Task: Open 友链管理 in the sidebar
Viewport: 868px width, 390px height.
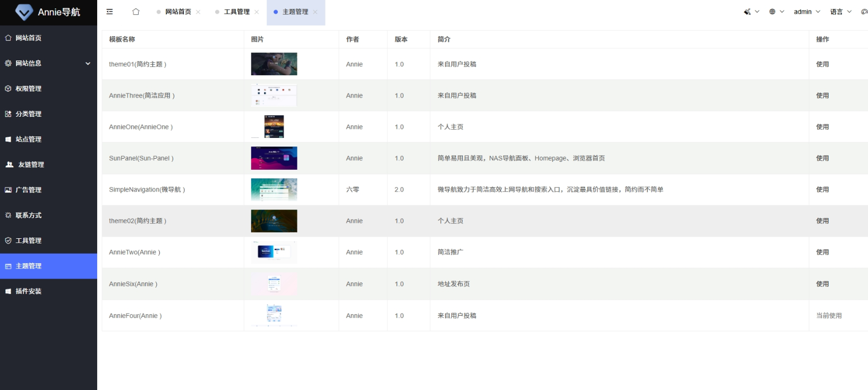Action: pyautogui.click(x=48, y=164)
